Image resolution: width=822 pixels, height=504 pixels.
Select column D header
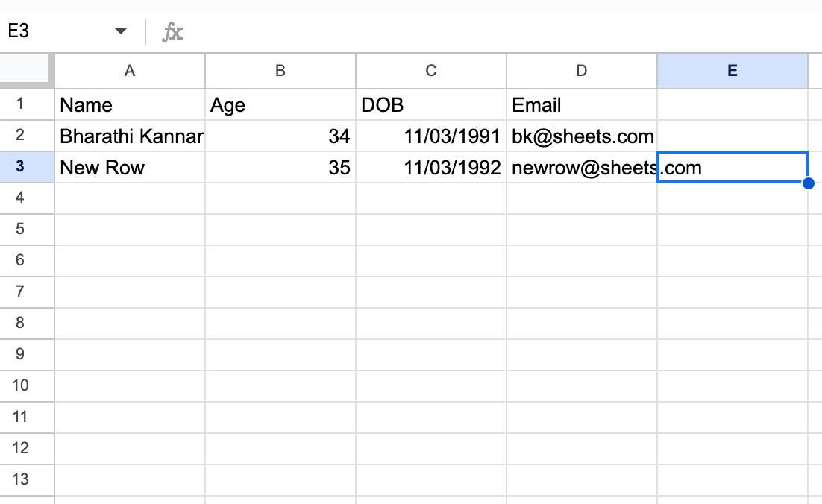click(x=582, y=71)
